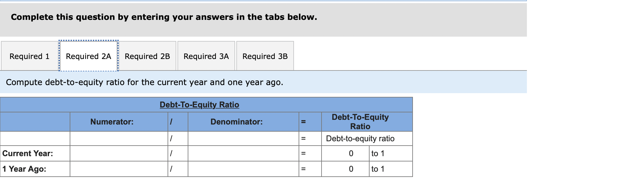The image size is (644, 181).
Task: Select the top Numerator label dropdown cell
Action: 119,138
